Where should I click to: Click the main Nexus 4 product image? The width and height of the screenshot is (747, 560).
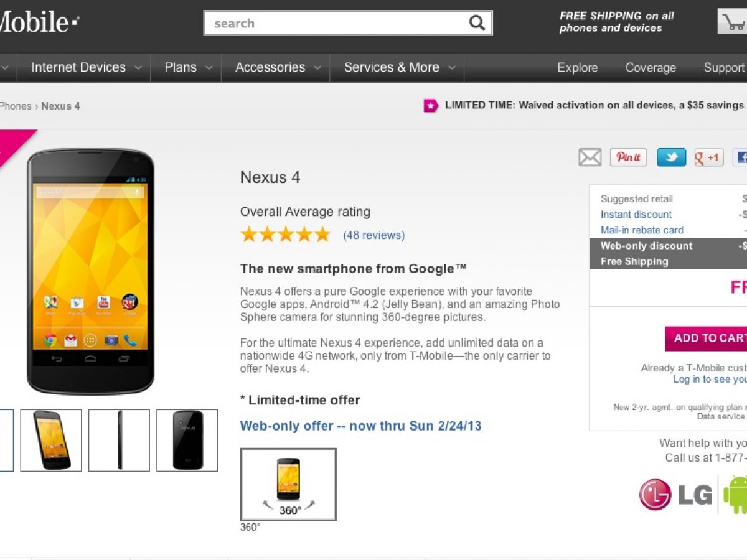point(91,271)
